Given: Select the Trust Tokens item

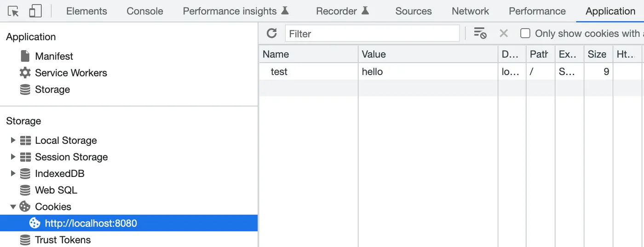Looking at the screenshot, I should pos(63,240).
